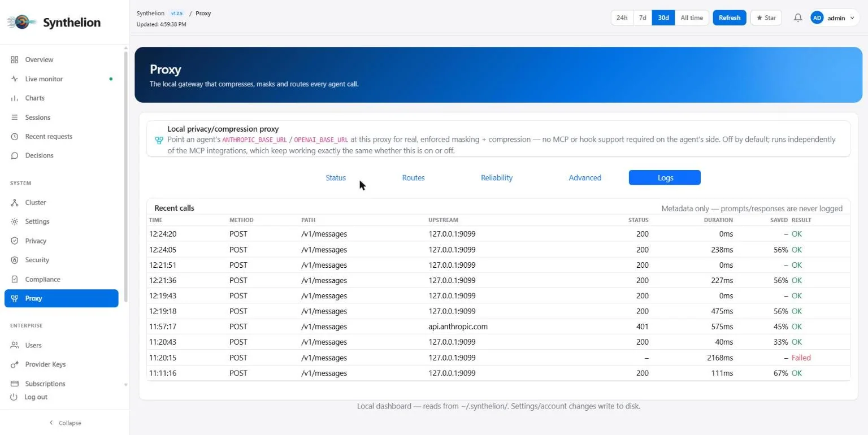Click the Security shield lock icon
The image size is (868, 435).
15,260
